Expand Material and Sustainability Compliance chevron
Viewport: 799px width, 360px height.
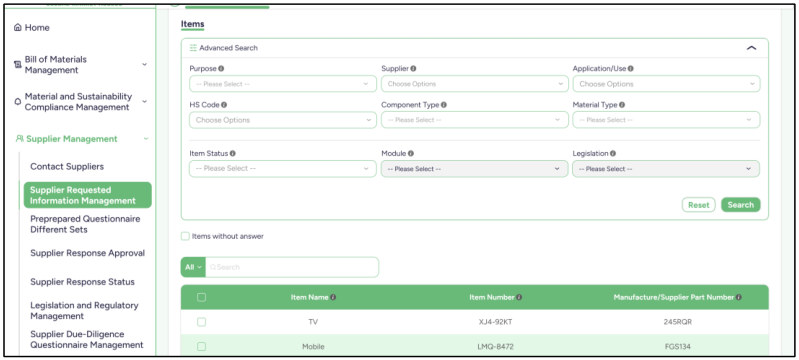pos(144,101)
